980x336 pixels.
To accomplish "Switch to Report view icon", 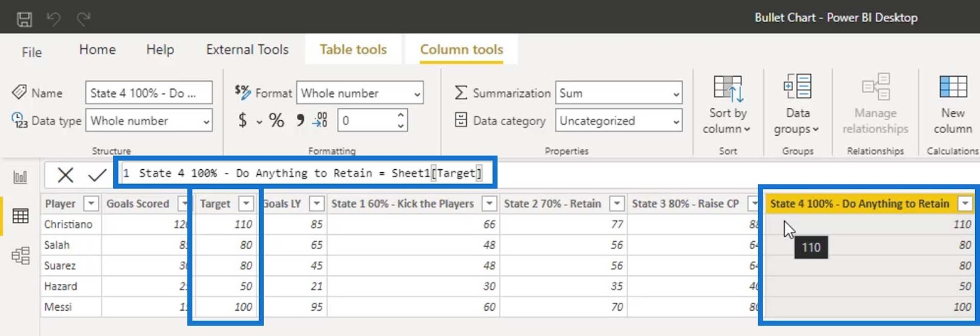I will 20,177.
